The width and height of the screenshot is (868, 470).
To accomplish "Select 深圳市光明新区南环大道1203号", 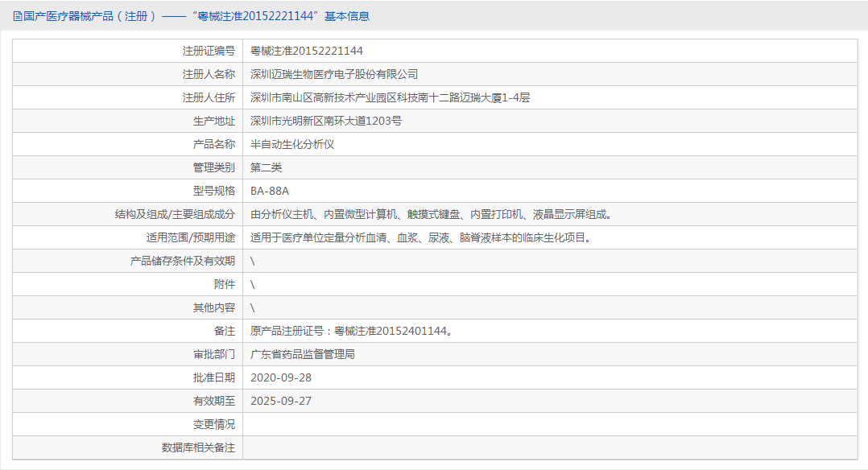I will [x=326, y=121].
